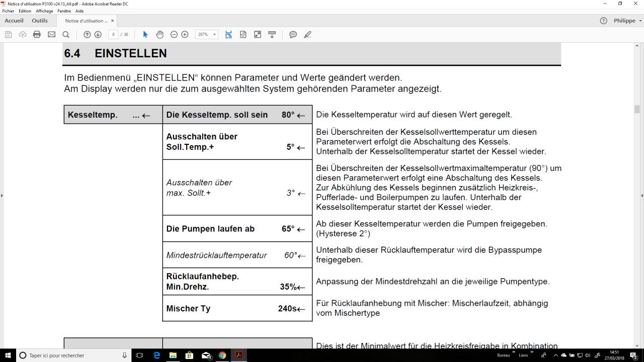Open the OneDrive tray icon
Viewport: 644px width, 362px height.
coord(563,355)
